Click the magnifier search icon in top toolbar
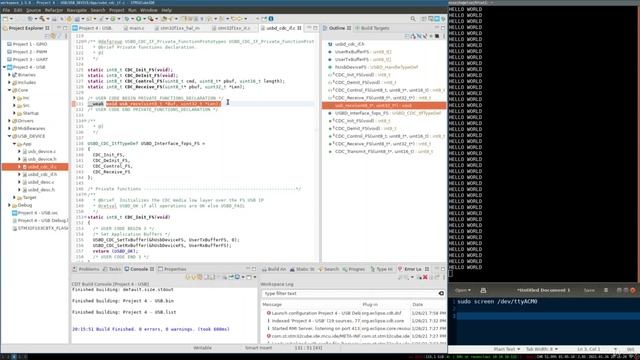 pos(413,19)
